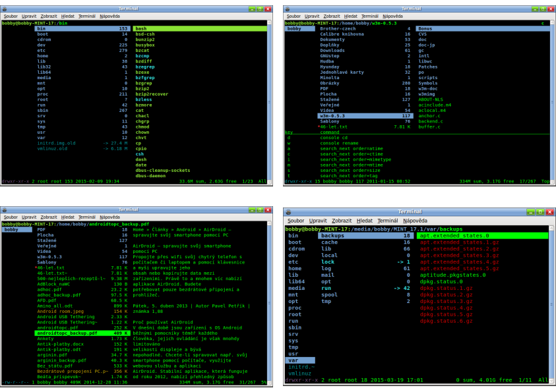Select the Obrázky folder with 280 items
556x392 pixels.
coord(365,83)
